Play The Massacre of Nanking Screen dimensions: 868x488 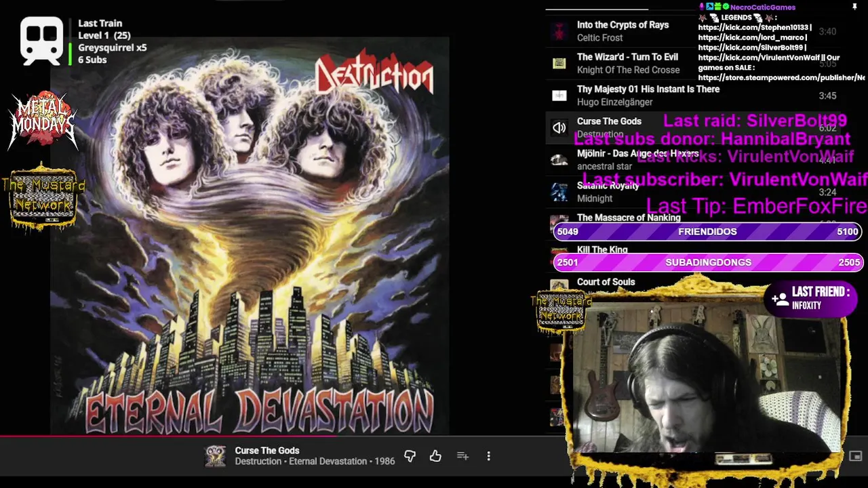click(629, 218)
